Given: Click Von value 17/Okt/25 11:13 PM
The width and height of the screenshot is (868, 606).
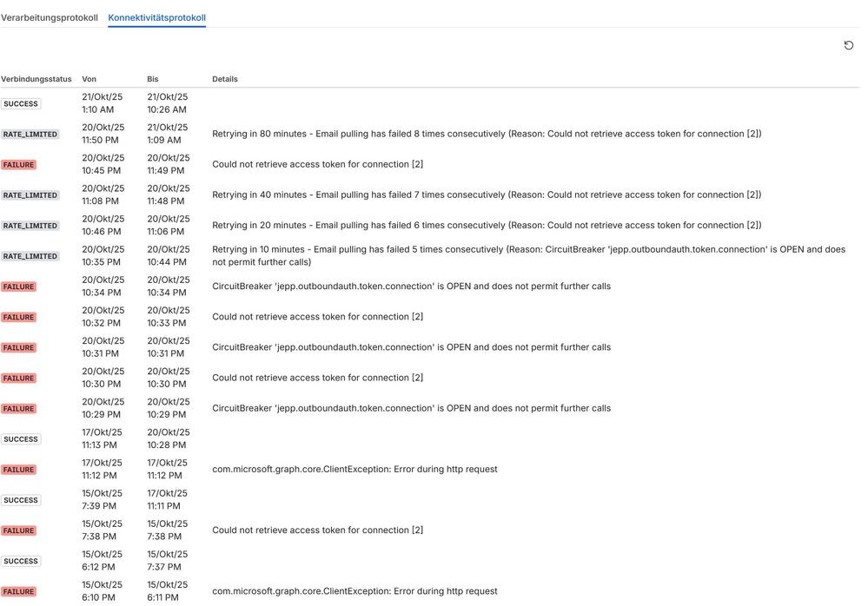Looking at the screenshot, I should tap(103, 438).
